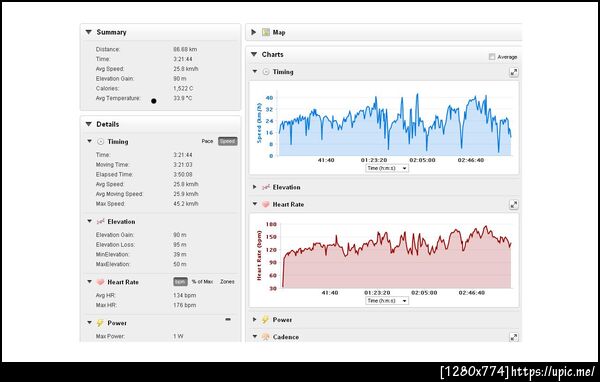600x382 pixels.
Task: Click the speed line chart
Action: click(395, 125)
